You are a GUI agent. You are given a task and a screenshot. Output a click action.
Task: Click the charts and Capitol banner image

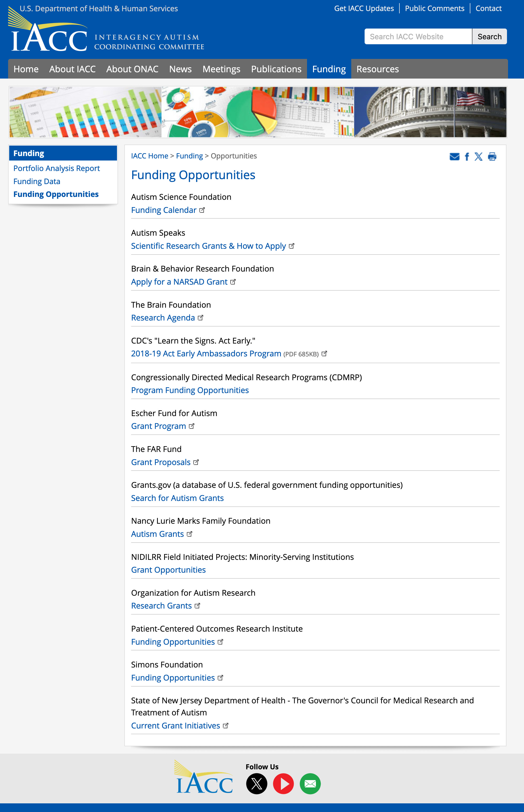[258, 112]
